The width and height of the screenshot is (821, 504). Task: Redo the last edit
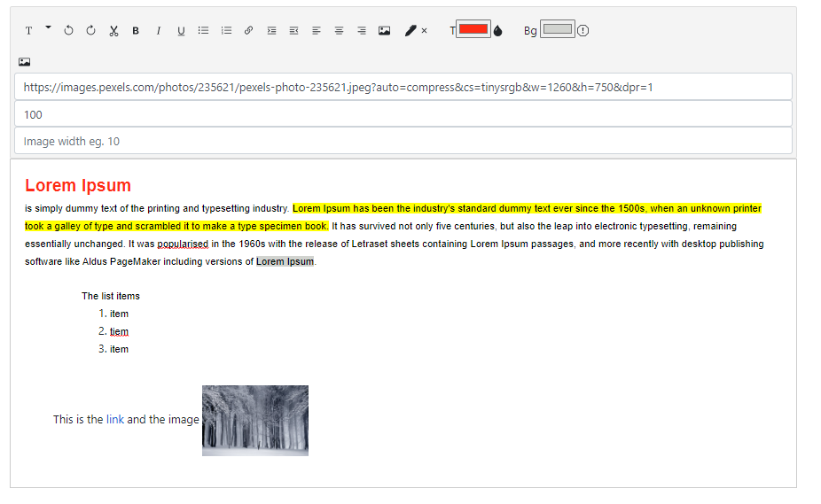pyautogui.click(x=91, y=31)
